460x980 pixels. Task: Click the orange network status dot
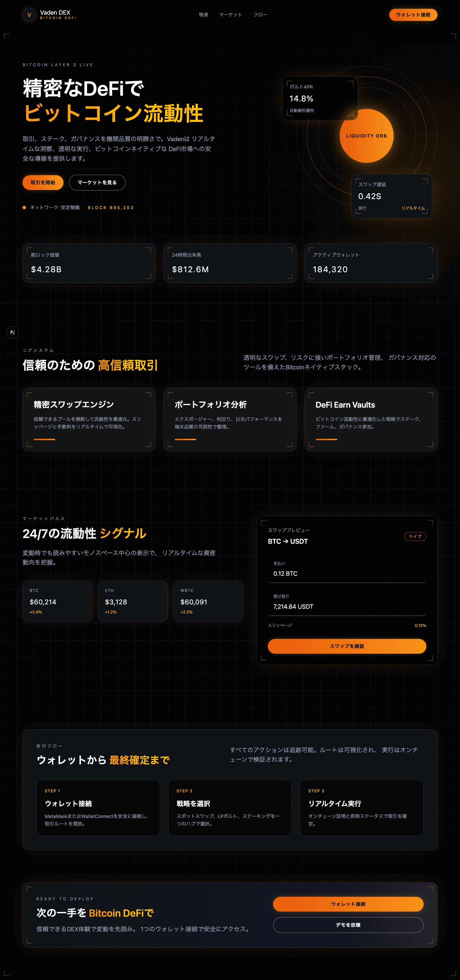click(x=24, y=208)
